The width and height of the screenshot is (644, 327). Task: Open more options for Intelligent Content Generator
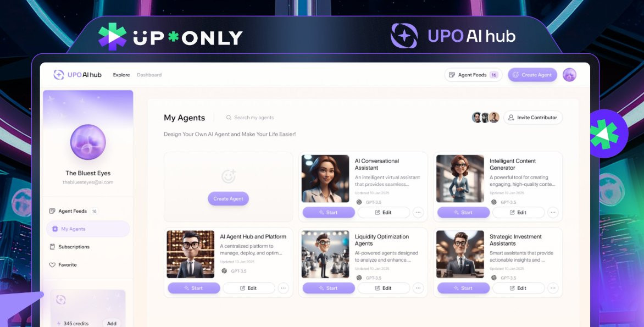(x=553, y=212)
